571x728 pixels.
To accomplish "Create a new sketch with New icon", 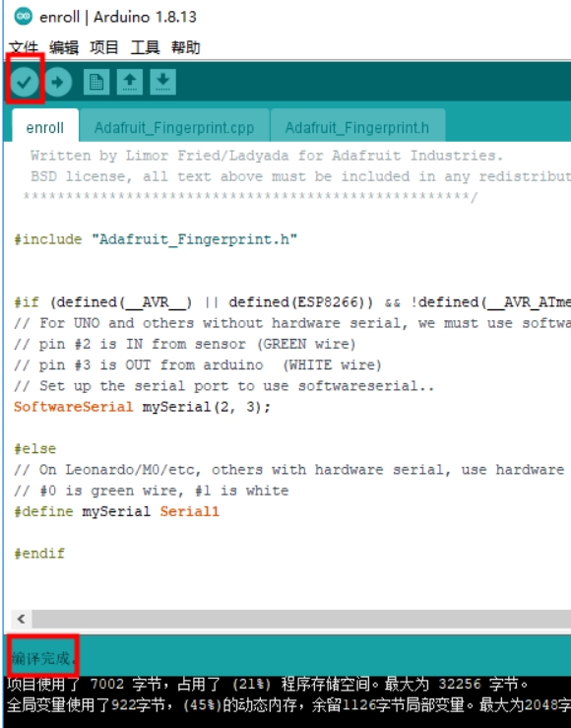I will point(96,82).
